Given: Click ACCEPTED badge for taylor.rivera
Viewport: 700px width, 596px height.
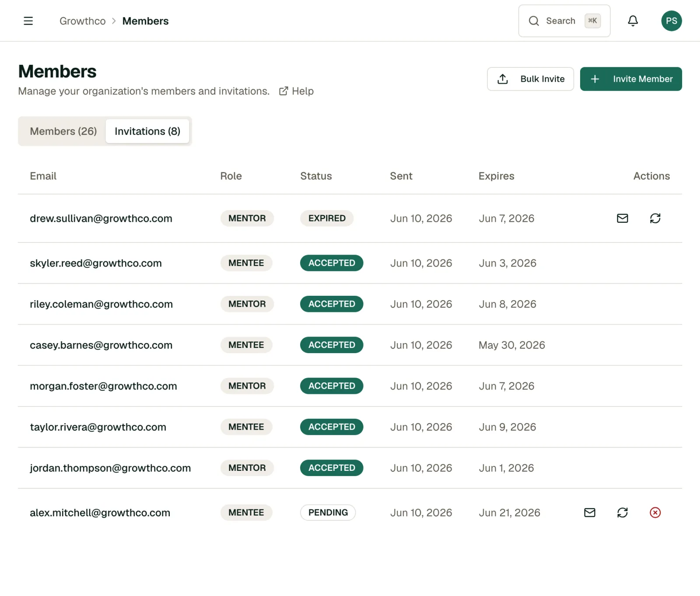Looking at the screenshot, I should 332,427.
